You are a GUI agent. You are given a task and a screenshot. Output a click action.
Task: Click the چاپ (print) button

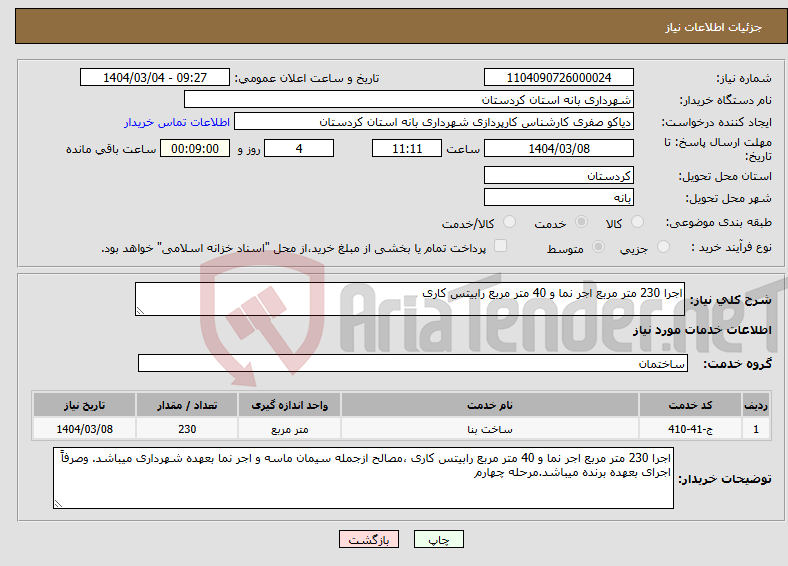(x=438, y=539)
